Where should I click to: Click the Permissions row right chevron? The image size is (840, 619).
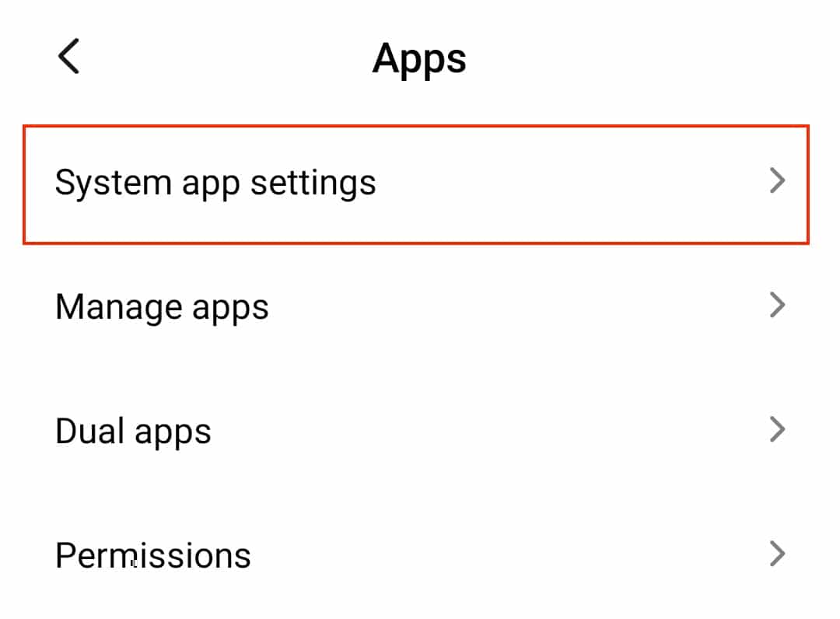777,554
